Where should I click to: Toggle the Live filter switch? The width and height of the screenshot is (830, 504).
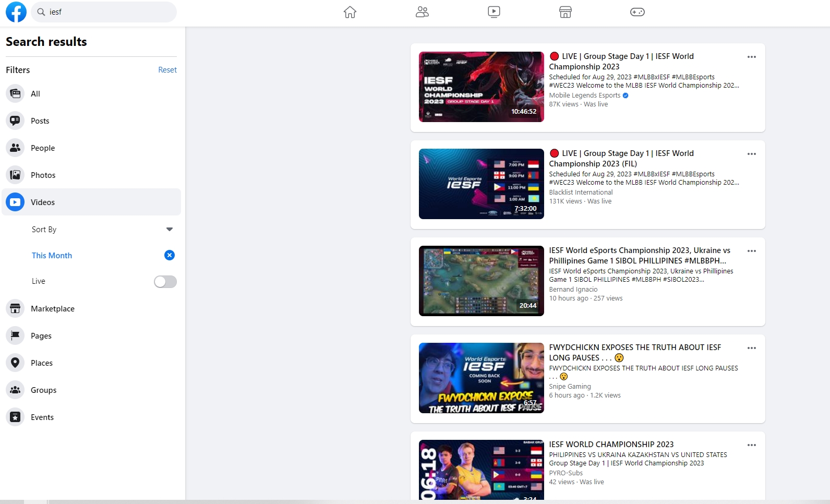pyautogui.click(x=165, y=282)
